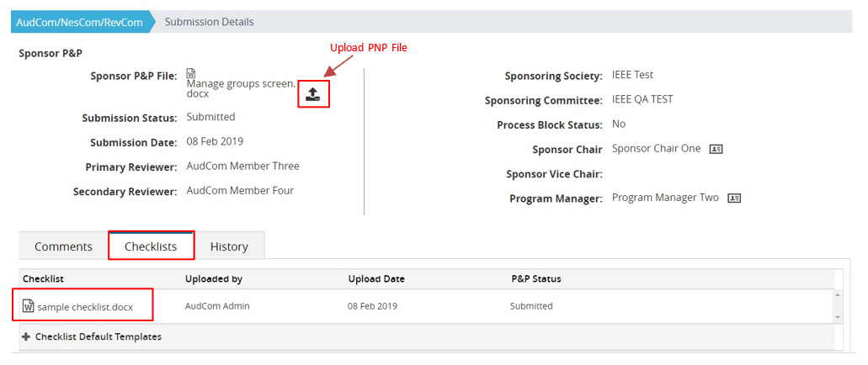Screen dimensions: 868x365
Task: Click Word document icon above Manage groups screen
Action: [191, 73]
